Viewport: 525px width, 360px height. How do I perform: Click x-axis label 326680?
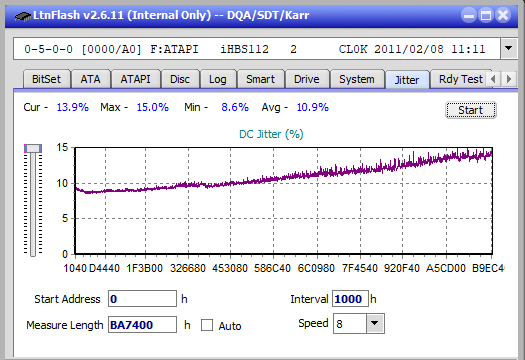click(188, 268)
